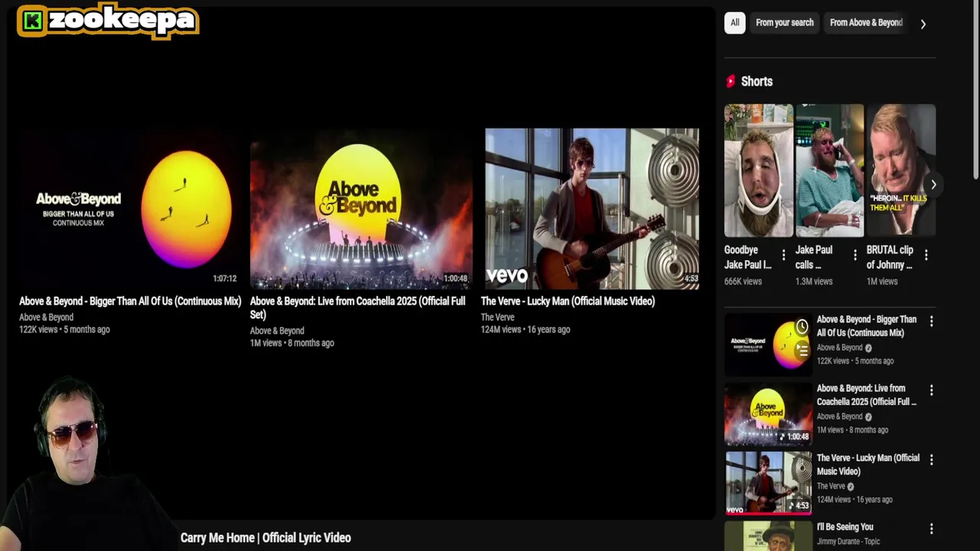Click sidebar title Live from Coachella 2025
Viewport: 980px width, 551px height.
(x=867, y=395)
